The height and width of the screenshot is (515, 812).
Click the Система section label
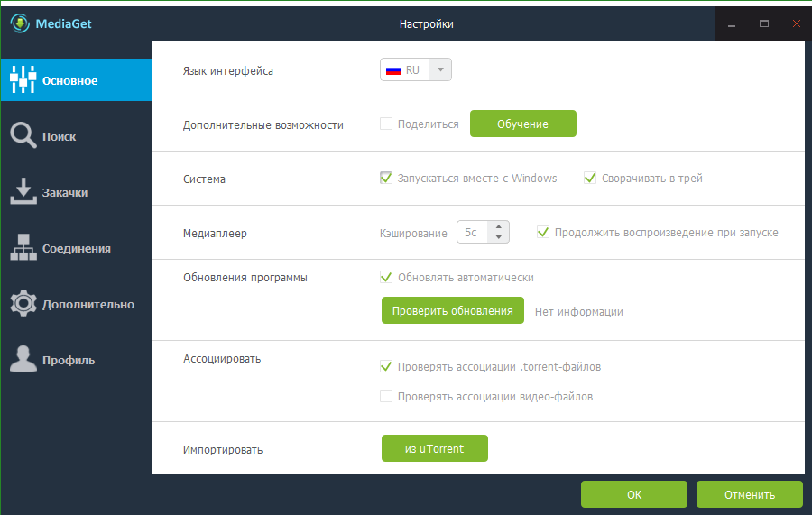pos(204,179)
